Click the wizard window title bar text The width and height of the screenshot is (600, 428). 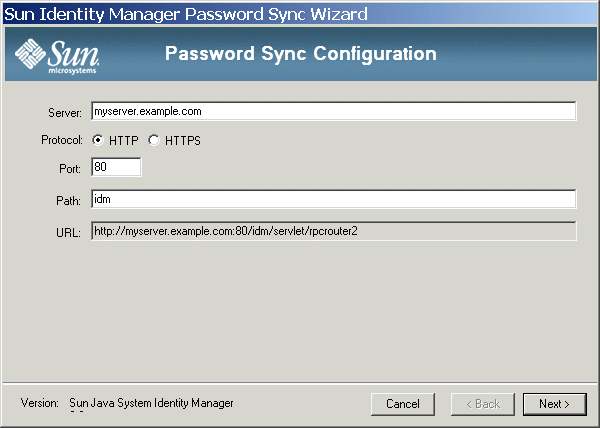click(x=186, y=14)
